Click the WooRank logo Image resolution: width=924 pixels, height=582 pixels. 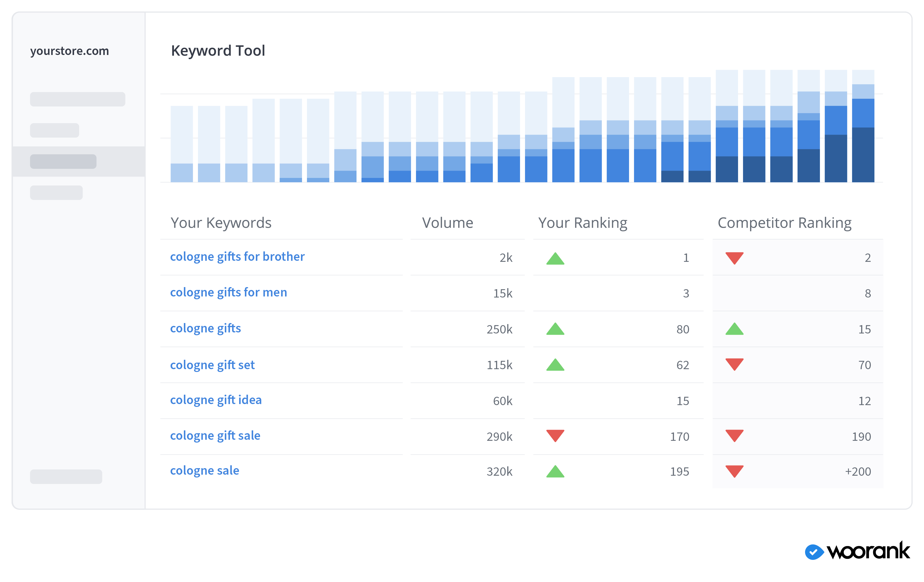tap(857, 551)
